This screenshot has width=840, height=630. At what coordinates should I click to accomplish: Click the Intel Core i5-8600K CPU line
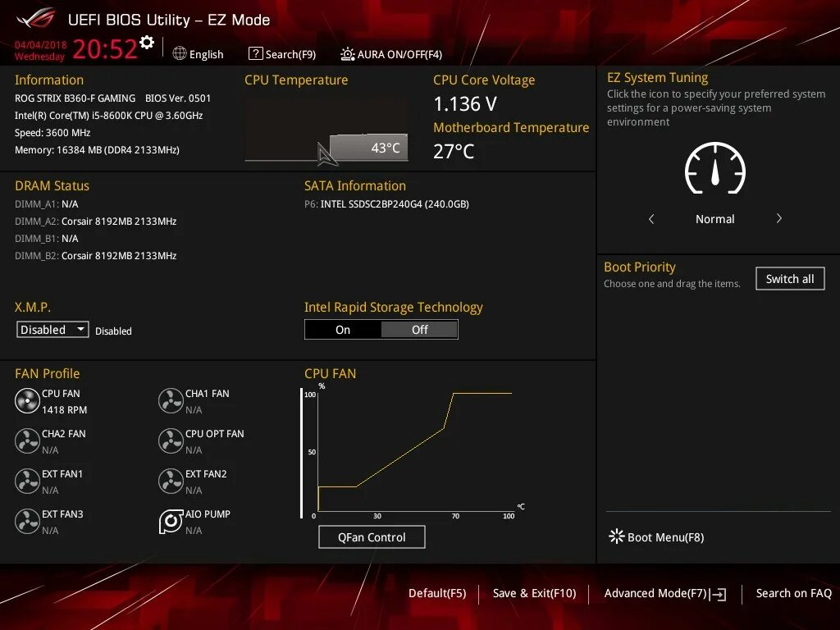coord(109,115)
